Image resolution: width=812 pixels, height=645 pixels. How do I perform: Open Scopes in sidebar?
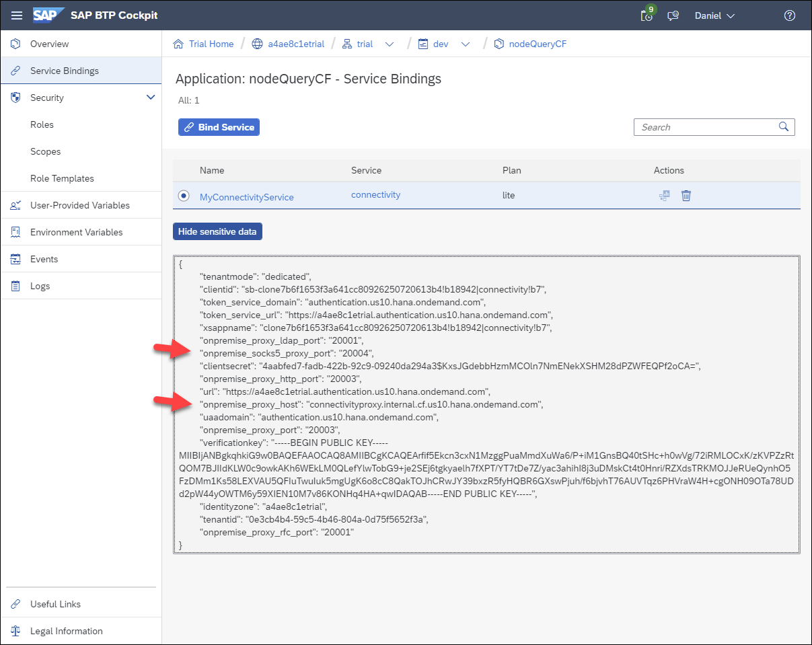point(45,151)
